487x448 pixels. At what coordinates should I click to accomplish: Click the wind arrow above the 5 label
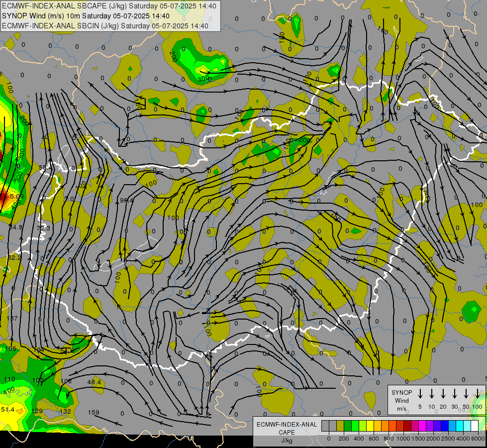point(420,393)
